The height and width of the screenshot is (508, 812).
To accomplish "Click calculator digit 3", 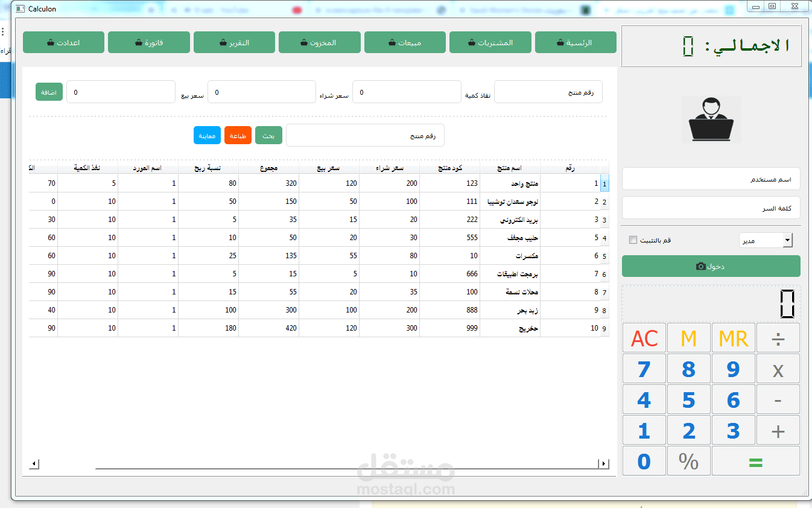I will (734, 430).
